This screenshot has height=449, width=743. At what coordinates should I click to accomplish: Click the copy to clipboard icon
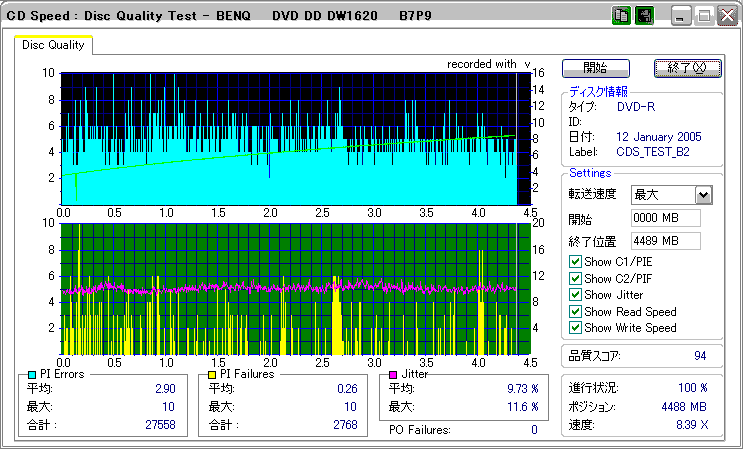click(x=620, y=16)
